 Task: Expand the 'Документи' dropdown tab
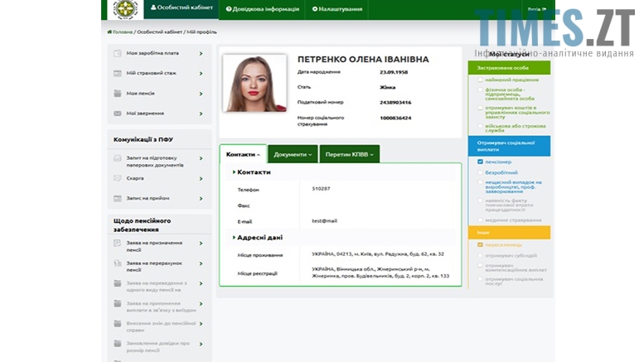[x=293, y=154]
